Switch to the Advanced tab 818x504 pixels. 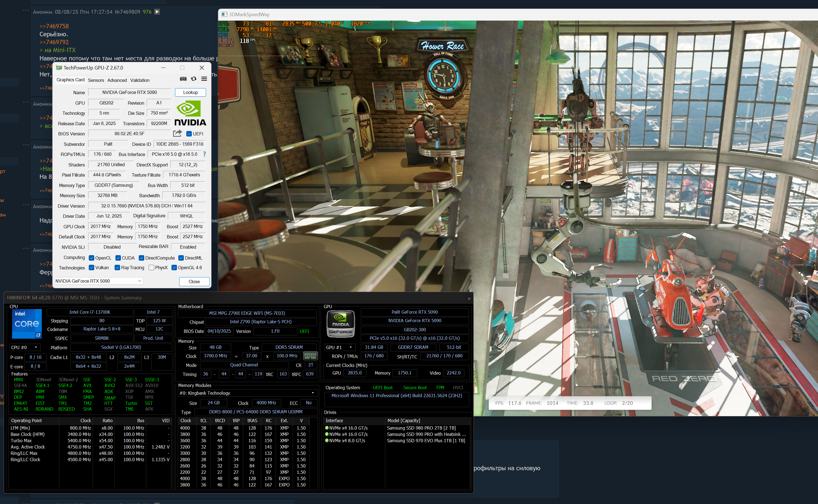(117, 80)
